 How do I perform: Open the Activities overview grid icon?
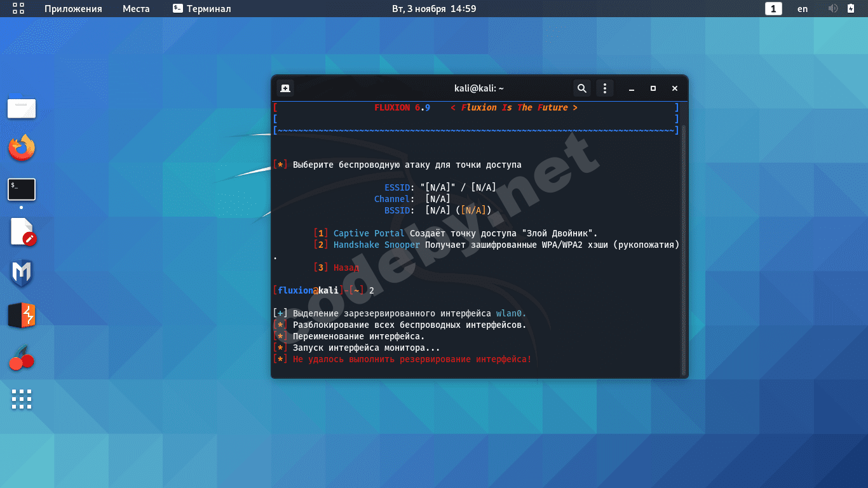pyautogui.click(x=18, y=8)
